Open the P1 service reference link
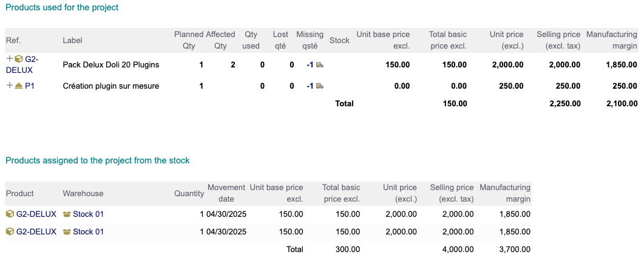 coord(29,86)
